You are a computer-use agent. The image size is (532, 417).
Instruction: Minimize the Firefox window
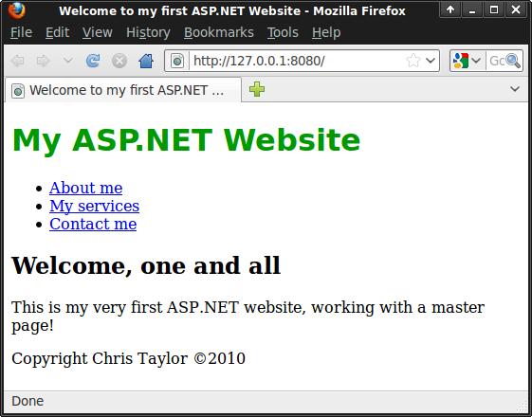coord(472,9)
